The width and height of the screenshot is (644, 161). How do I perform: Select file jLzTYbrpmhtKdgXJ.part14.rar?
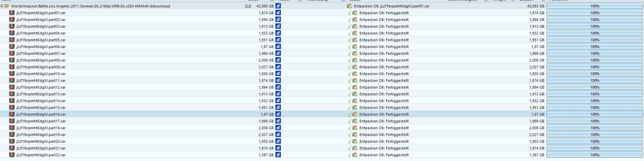41,101
